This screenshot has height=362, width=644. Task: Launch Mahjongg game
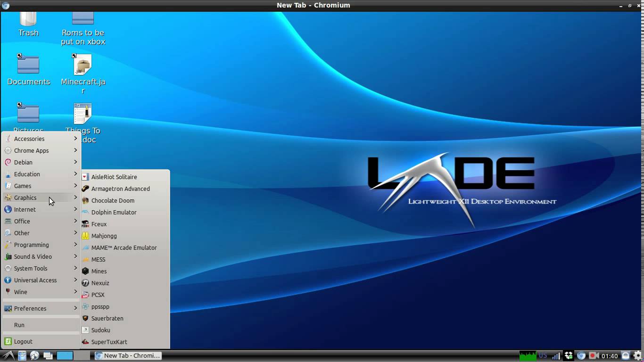click(125, 236)
